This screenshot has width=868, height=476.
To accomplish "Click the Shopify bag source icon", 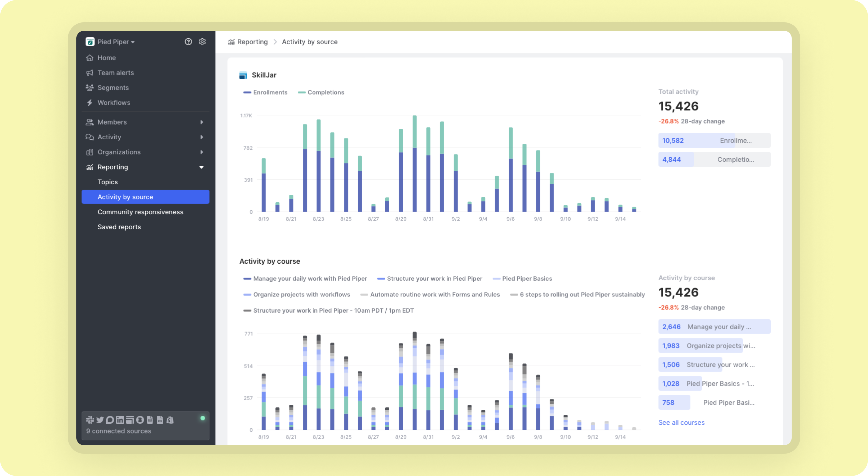I will tap(170, 419).
